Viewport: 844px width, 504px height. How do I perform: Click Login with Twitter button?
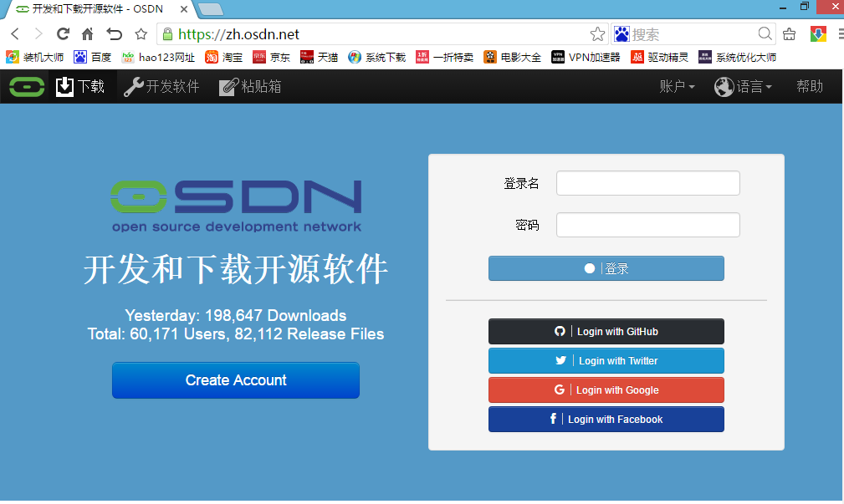click(606, 360)
